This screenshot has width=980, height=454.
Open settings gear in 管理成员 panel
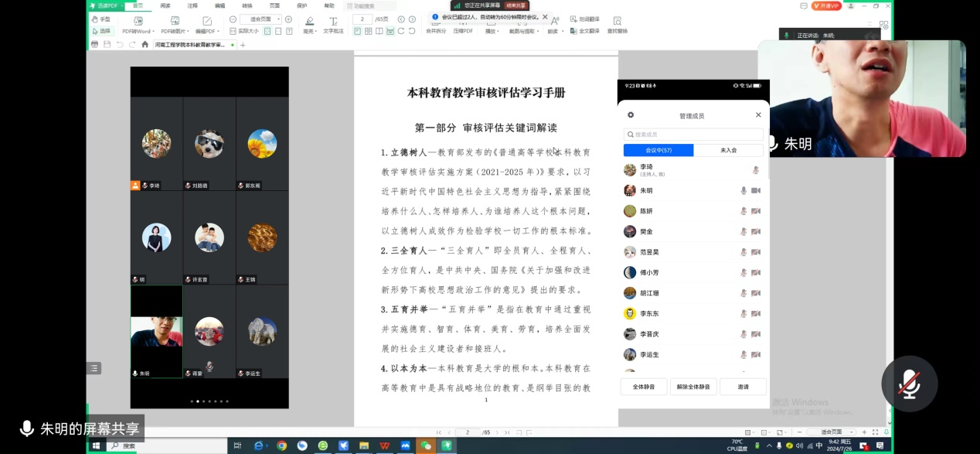tap(631, 115)
